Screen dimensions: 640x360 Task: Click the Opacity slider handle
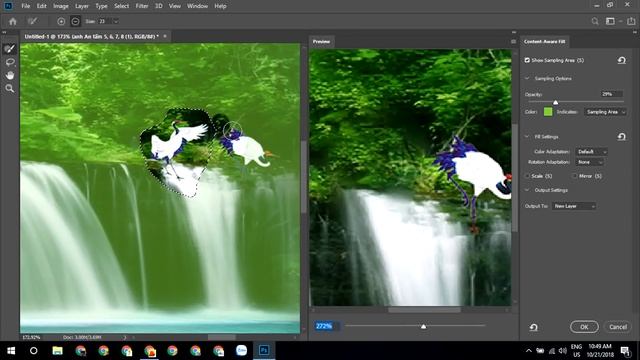pos(556,102)
